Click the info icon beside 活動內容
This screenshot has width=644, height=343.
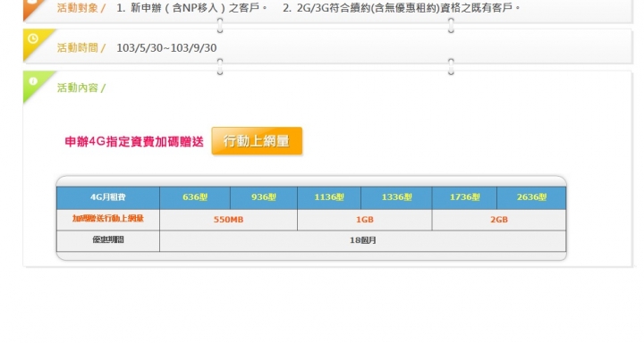coord(33,81)
